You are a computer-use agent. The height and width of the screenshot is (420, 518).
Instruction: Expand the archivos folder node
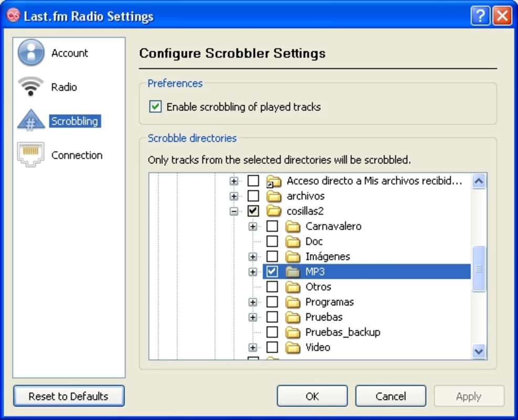[234, 196]
